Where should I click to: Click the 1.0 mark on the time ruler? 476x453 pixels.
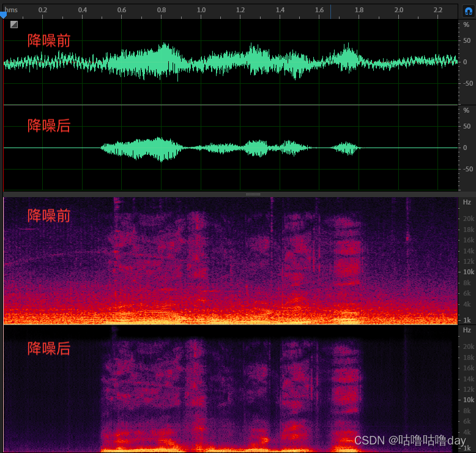[201, 10]
